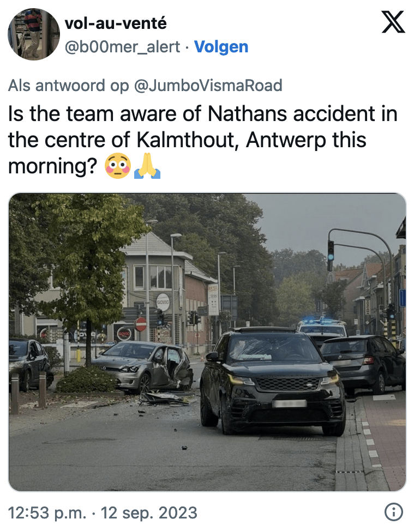Viewport: 420px width, 531px height.
Task: Open the 12:53 p.m. timestamp
Action: [47, 512]
